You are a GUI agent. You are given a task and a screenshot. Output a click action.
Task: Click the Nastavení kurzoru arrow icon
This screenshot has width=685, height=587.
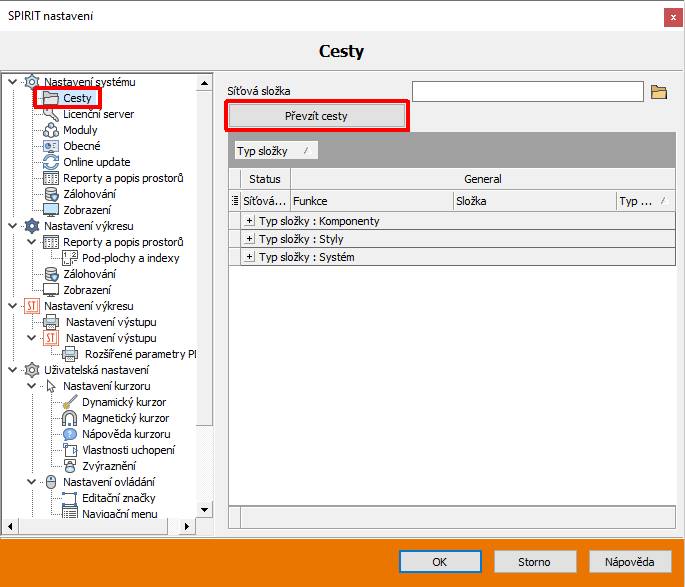pos(51,386)
